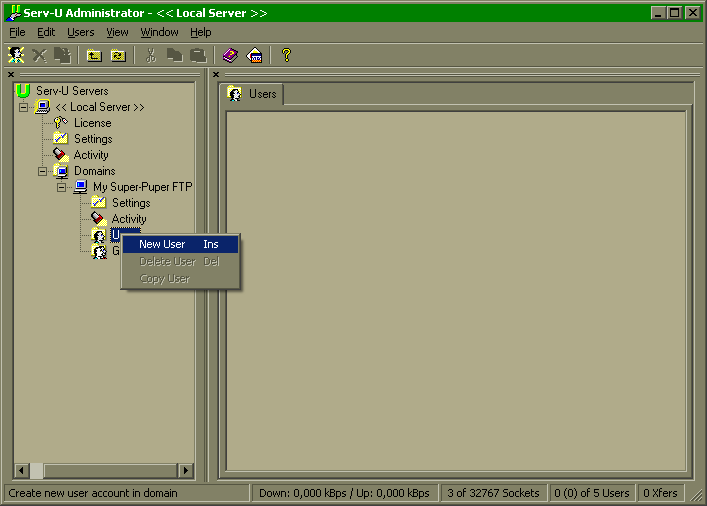
Task: Click the Cut scissors toolbar icon
Action: (151, 55)
